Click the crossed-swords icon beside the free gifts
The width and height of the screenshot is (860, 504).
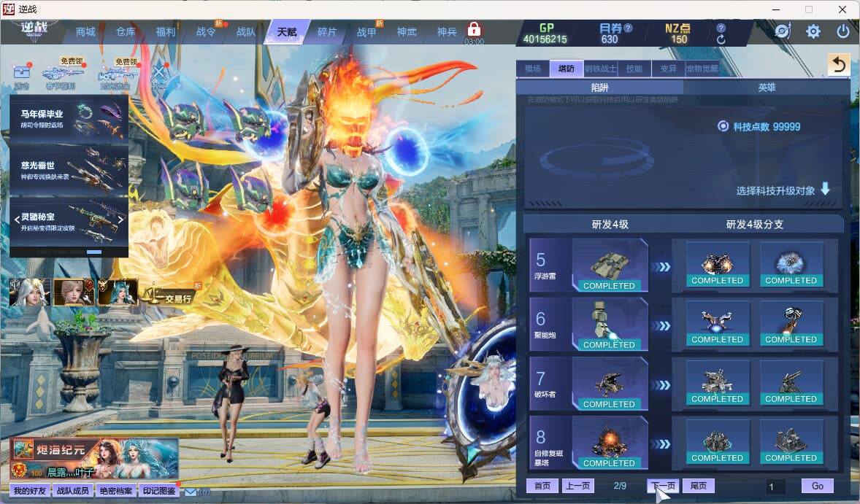point(160,74)
